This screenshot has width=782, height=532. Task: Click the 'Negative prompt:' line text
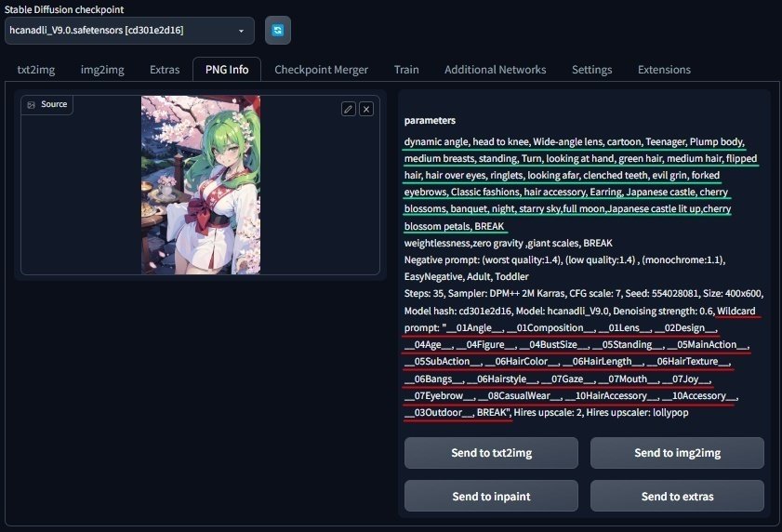(564, 260)
